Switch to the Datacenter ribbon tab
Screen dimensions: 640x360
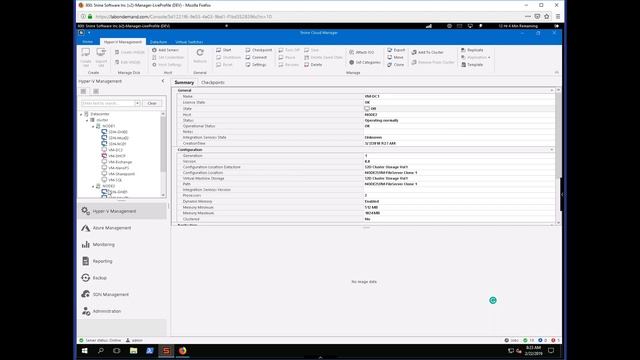pos(158,42)
